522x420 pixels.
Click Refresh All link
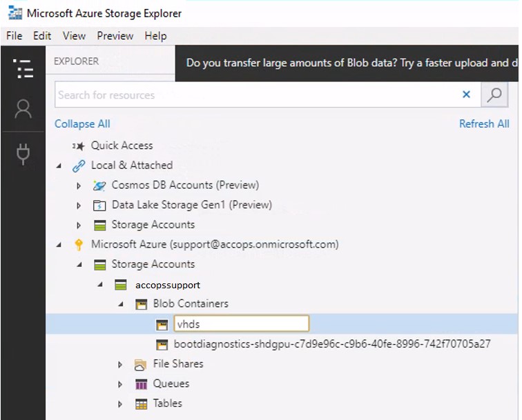[x=484, y=123]
